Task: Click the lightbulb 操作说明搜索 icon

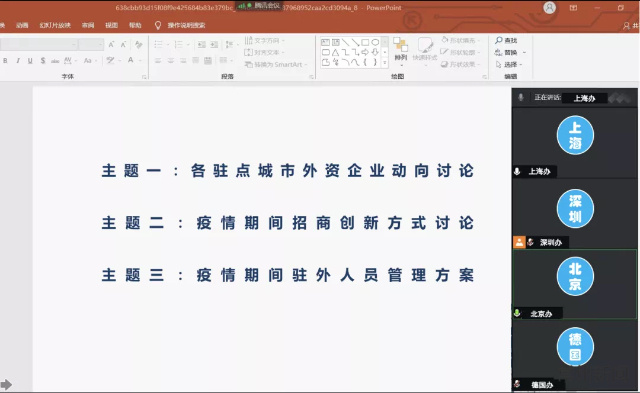Action: [158, 25]
